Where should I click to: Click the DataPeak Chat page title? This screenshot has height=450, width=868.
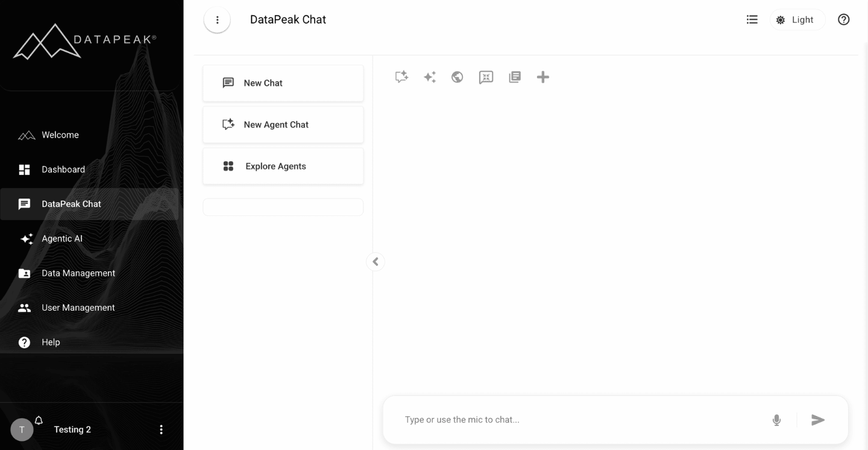coord(288,19)
